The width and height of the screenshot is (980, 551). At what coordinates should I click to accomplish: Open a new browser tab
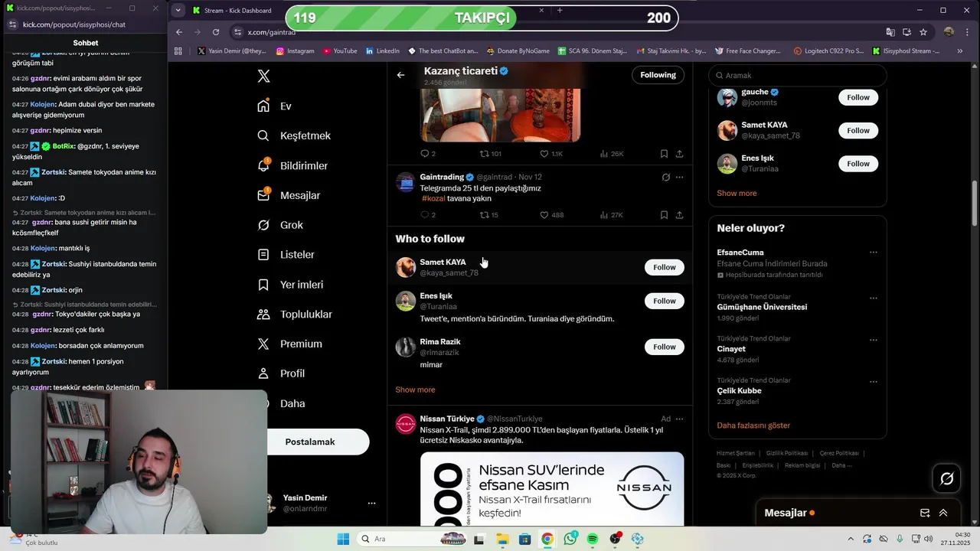pos(560,11)
